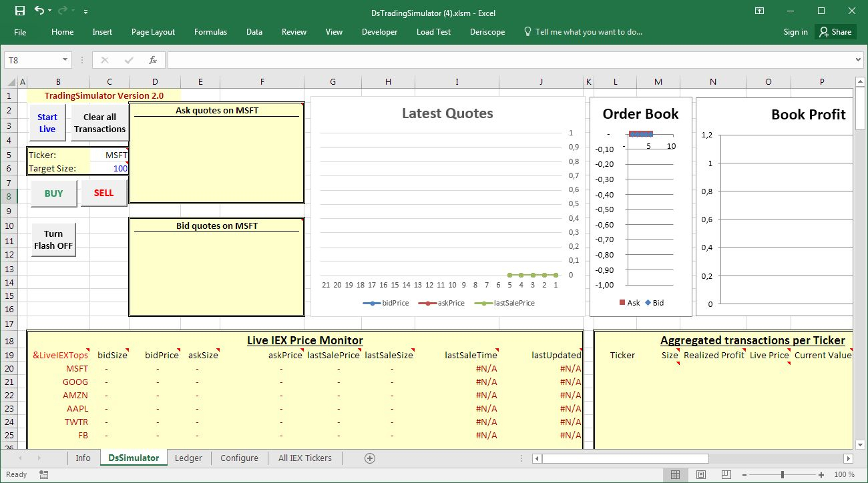The height and width of the screenshot is (483, 868).
Task: Switch to the Ledger sheet tab
Action: (188, 458)
